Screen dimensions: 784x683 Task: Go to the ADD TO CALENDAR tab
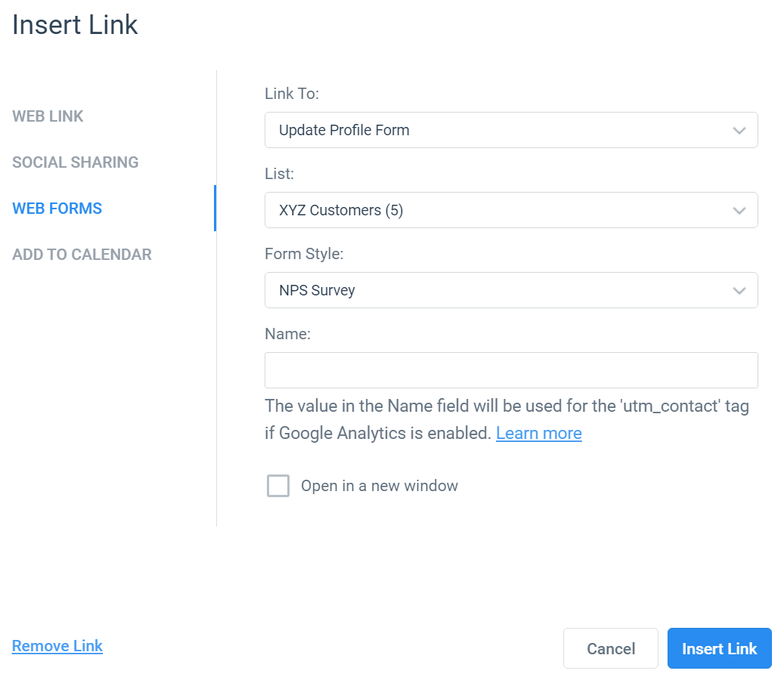tap(82, 255)
